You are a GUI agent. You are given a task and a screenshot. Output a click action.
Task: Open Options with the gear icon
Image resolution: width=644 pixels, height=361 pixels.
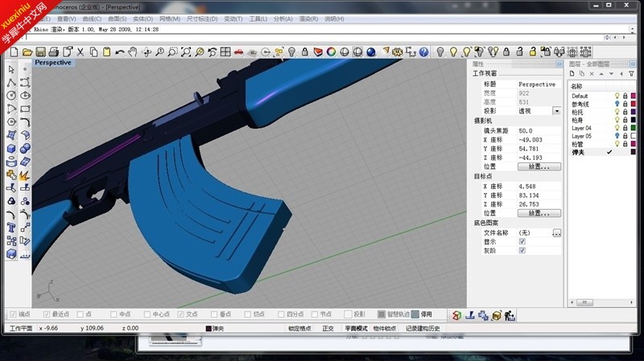point(397,52)
